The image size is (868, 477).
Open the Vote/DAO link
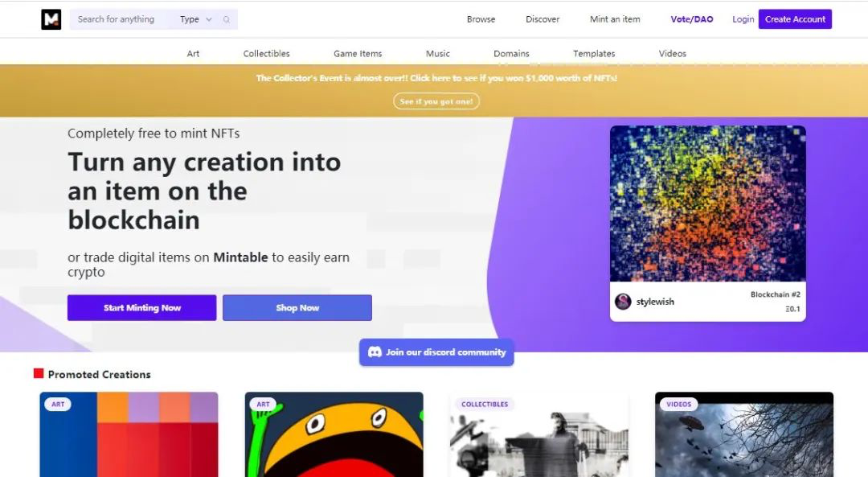point(692,19)
